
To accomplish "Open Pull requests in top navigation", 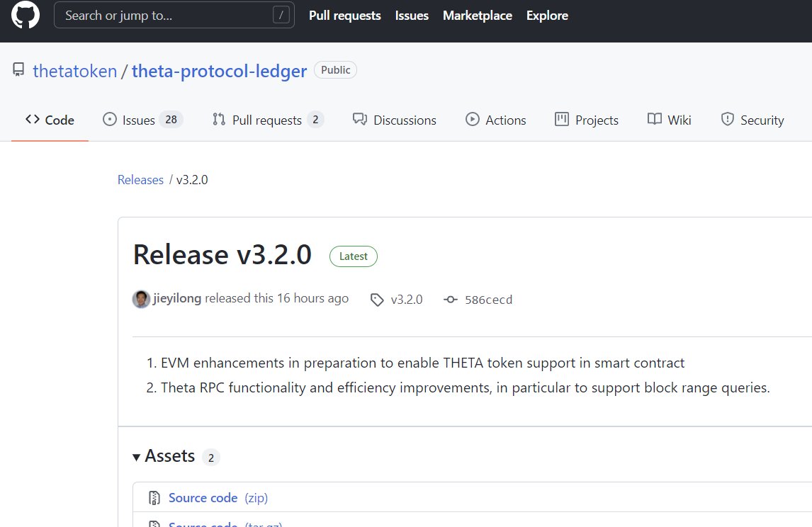I will tap(345, 16).
